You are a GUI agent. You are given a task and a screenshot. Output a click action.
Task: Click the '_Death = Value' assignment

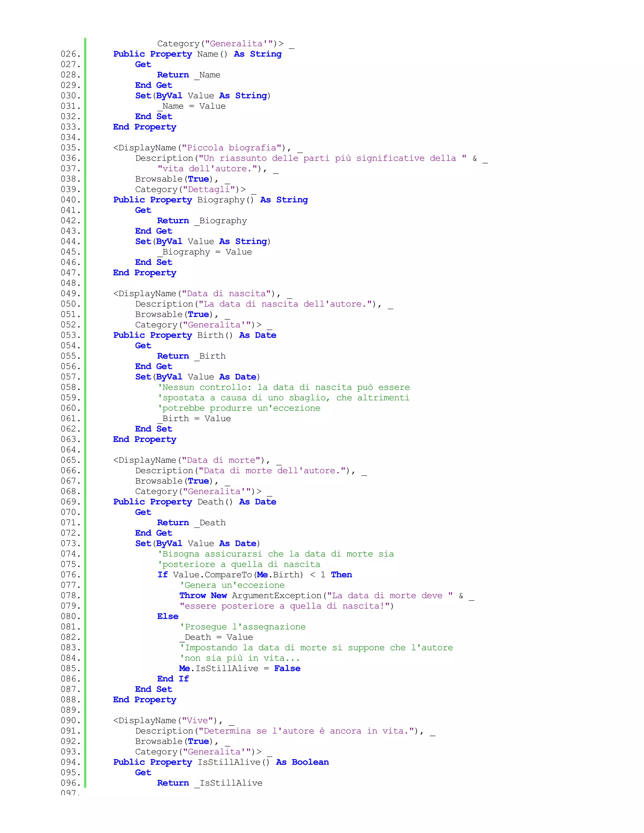(x=216, y=637)
